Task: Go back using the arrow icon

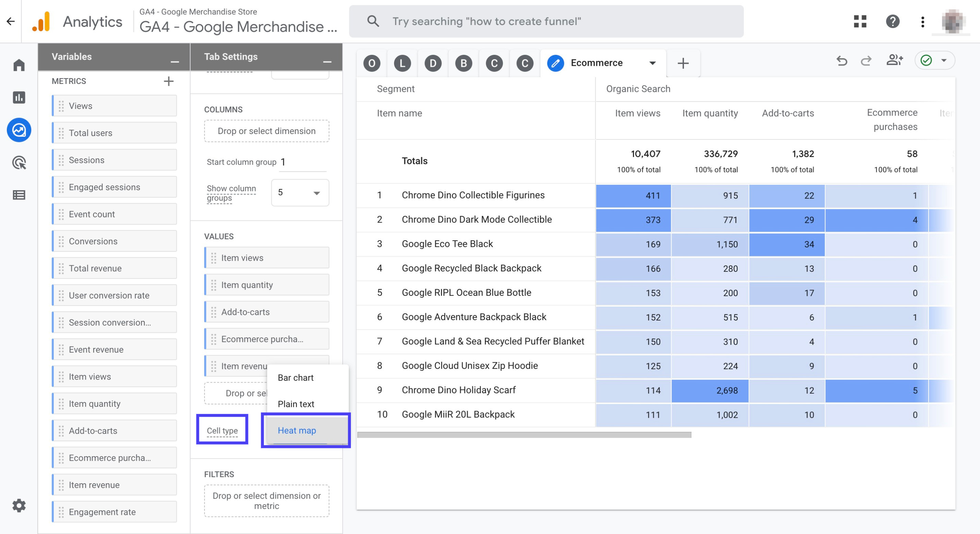Action: (x=11, y=21)
